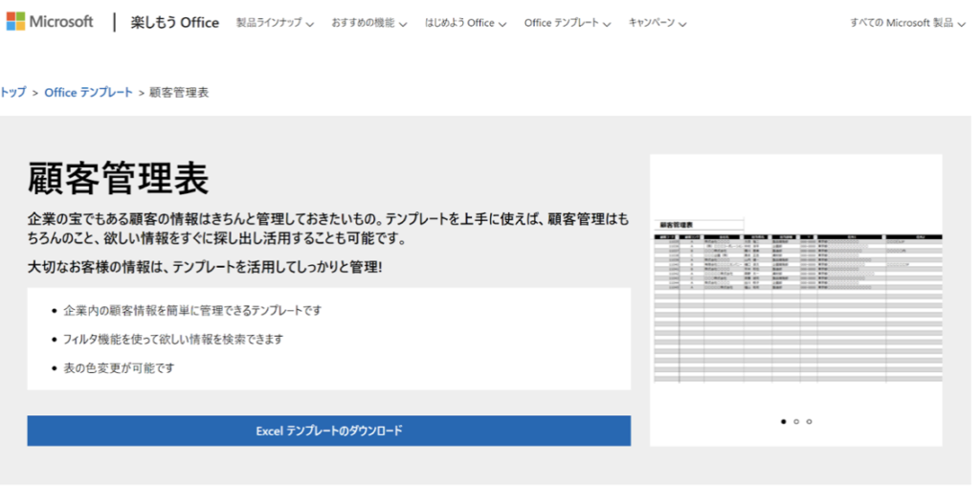
Task: Click 顧客管理表 in the breadcrumb trail
Action: click(179, 93)
